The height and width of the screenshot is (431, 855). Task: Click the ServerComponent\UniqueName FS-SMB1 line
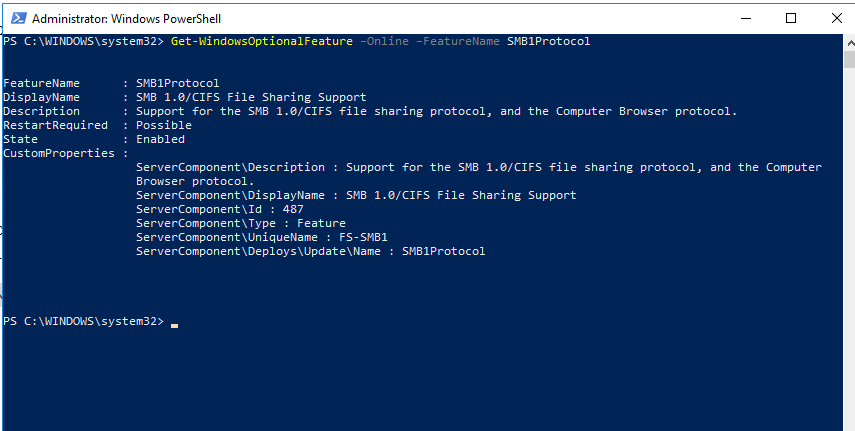(261, 237)
